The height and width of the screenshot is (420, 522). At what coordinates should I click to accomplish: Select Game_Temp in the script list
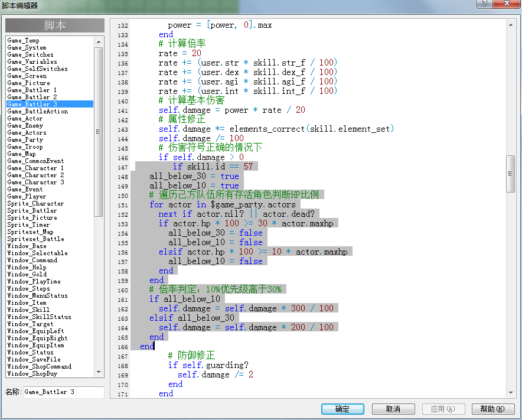pos(50,41)
